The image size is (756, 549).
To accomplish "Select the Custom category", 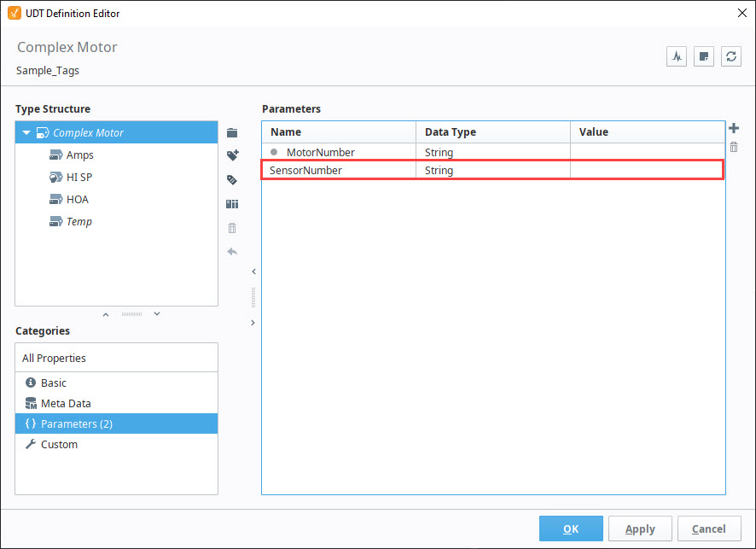I will (x=116, y=444).
